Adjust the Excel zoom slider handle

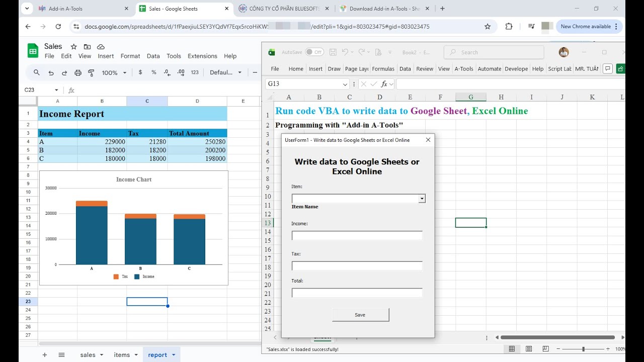(584, 349)
